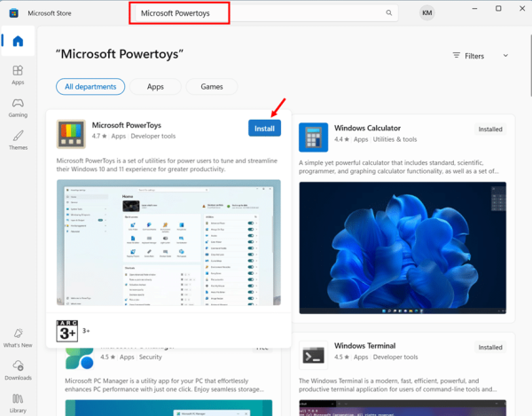Click the Windows Terminal description text
Screen dimensions: 532x416
[397, 385]
